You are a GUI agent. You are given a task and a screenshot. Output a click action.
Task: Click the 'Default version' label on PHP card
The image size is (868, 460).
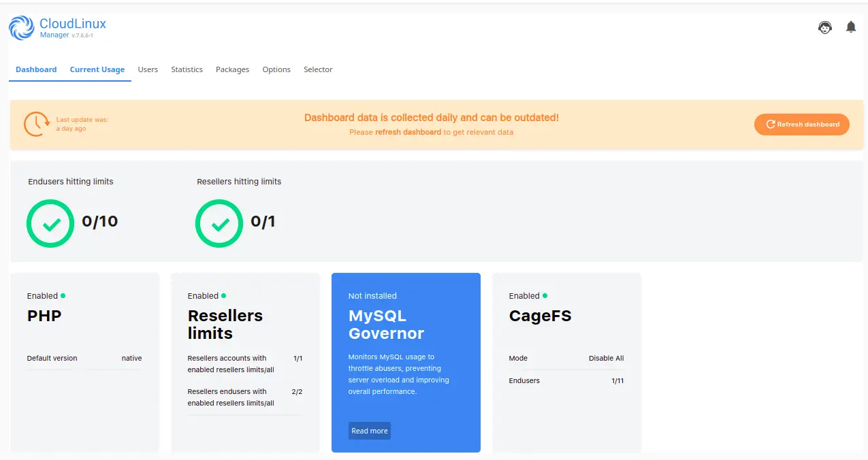click(52, 358)
